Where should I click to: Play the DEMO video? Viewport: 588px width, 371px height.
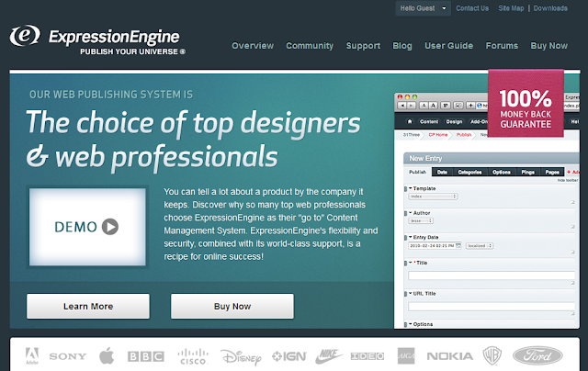coord(87,227)
